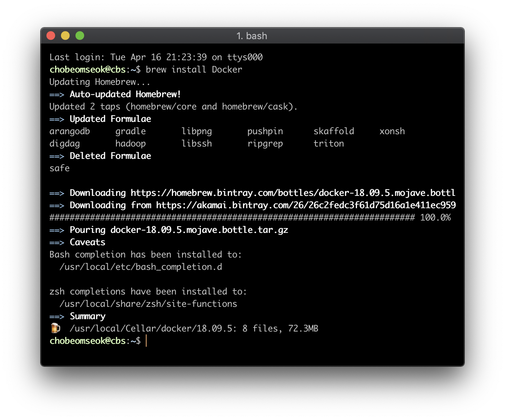The width and height of the screenshot is (505, 420).
Task: Click the first 'chobeomseok@cbs' prompt at top
Action: (x=87, y=70)
